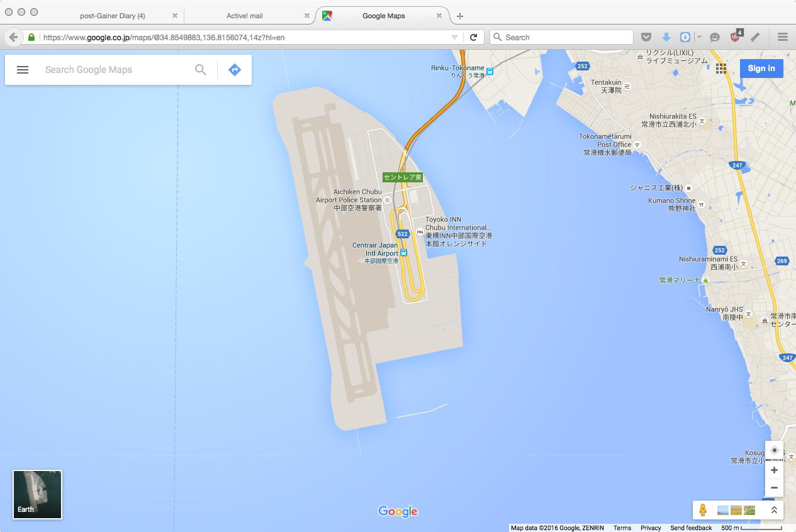
Task: Click Centrair airport station icon
Action: point(404,253)
